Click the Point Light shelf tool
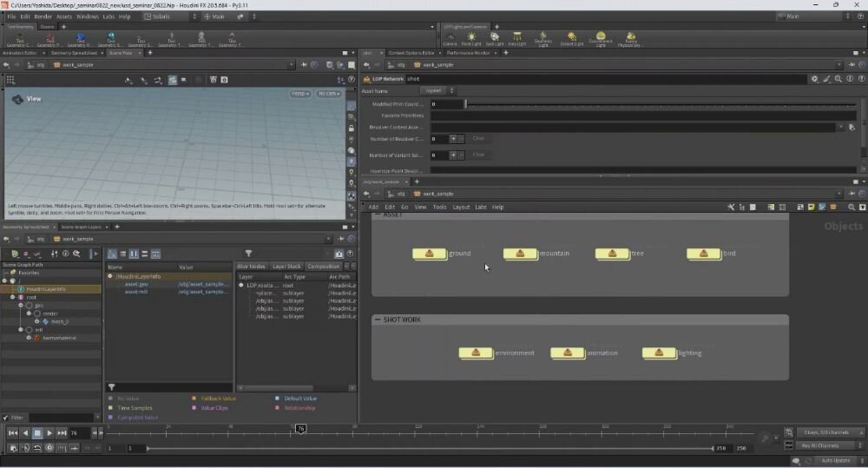The image size is (868, 468). 472,38
